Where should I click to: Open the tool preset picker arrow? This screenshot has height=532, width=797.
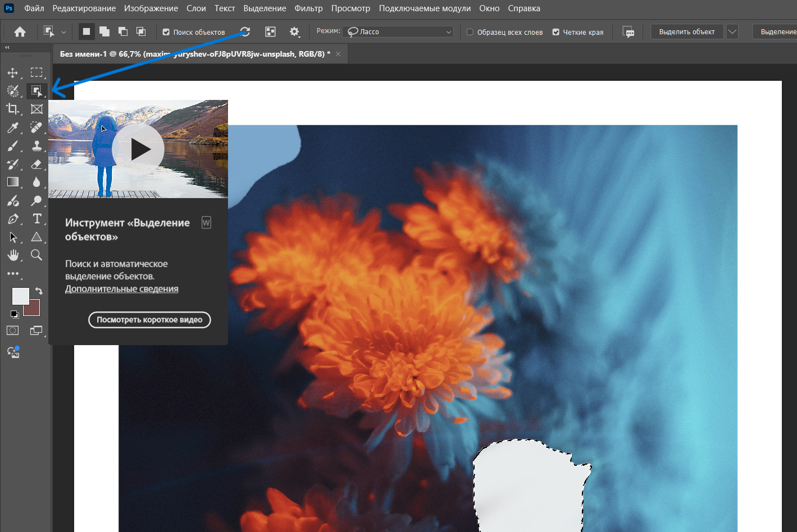coord(63,33)
